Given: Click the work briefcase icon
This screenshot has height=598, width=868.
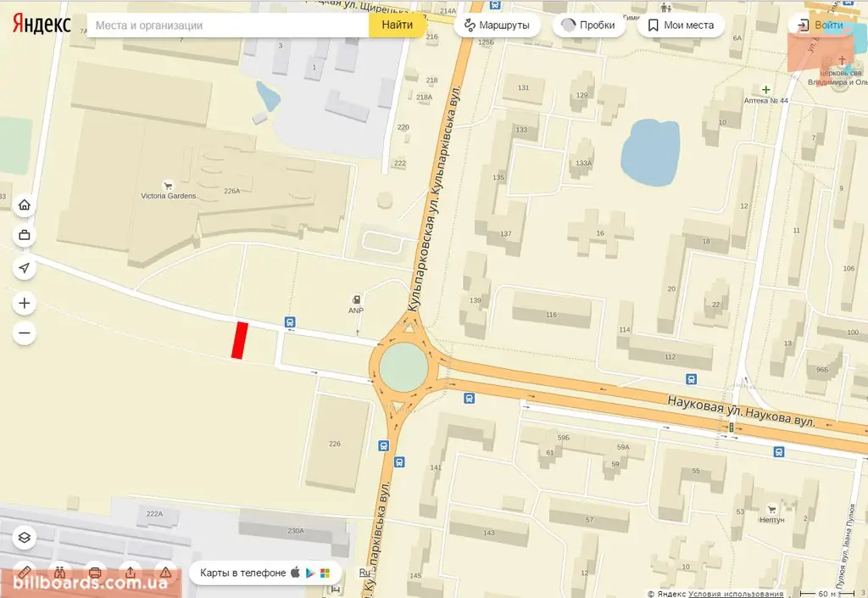Looking at the screenshot, I should 25,235.
